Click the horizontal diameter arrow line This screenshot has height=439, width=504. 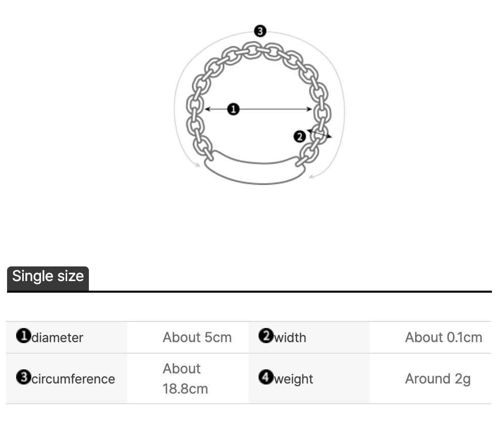[259, 109]
